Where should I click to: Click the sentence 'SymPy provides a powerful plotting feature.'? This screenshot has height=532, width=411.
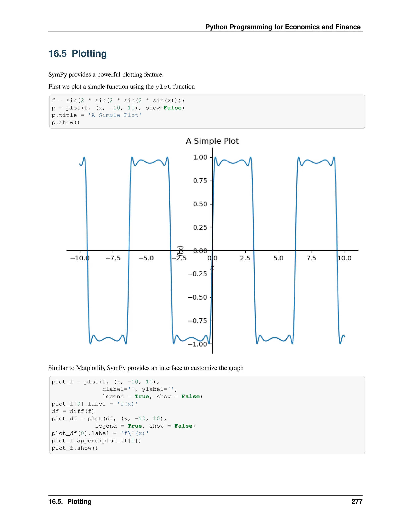(x=106, y=74)
